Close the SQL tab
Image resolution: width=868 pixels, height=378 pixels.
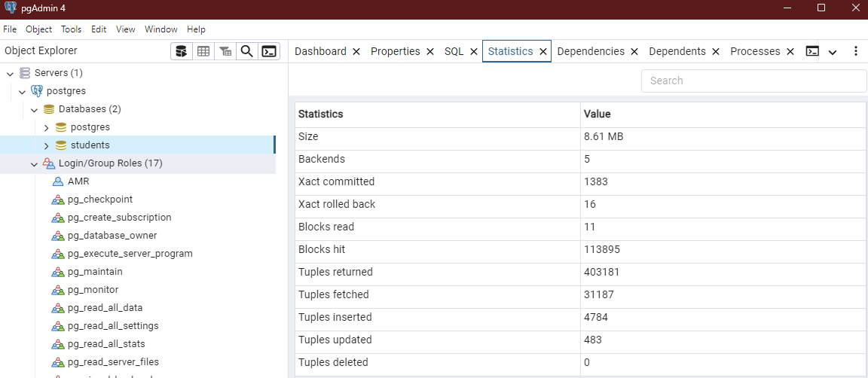click(474, 51)
